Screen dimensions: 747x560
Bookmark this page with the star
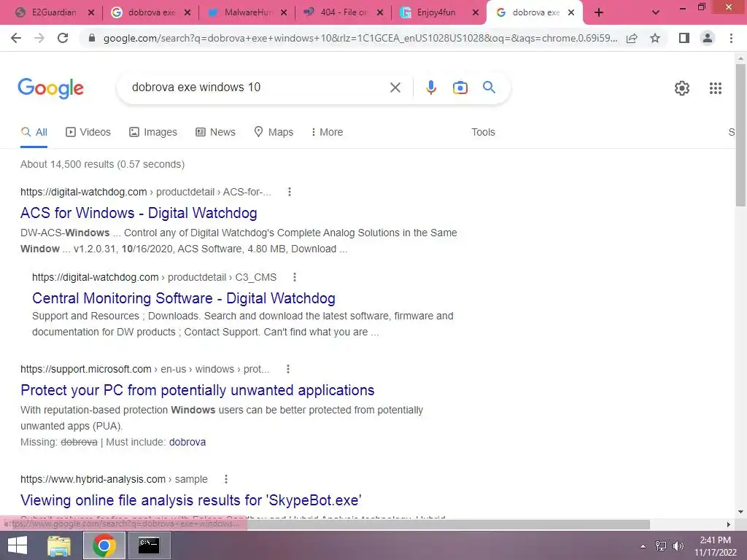[x=655, y=38]
